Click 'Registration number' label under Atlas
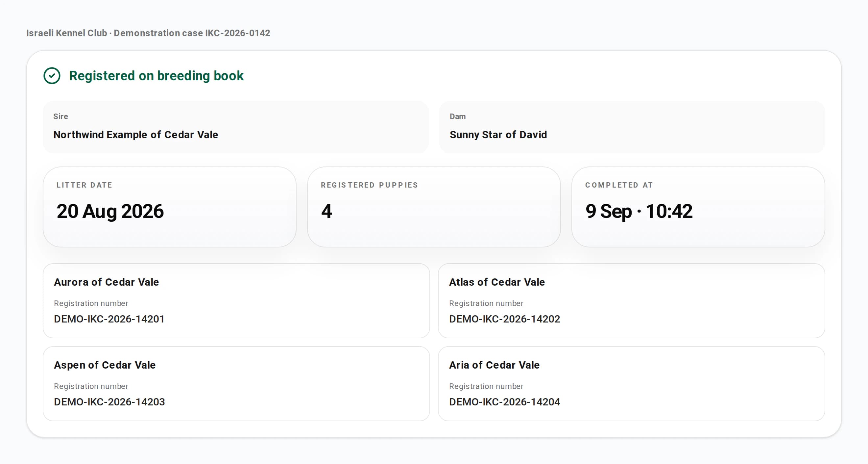868x464 pixels. (486, 303)
